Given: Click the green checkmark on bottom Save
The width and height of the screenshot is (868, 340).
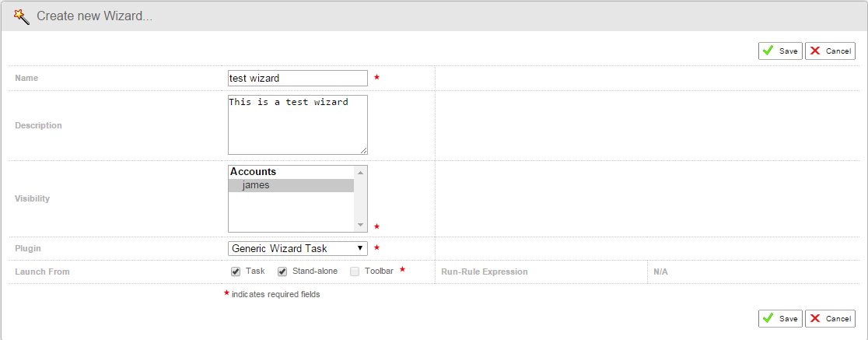Looking at the screenshot, I should 768,318.
